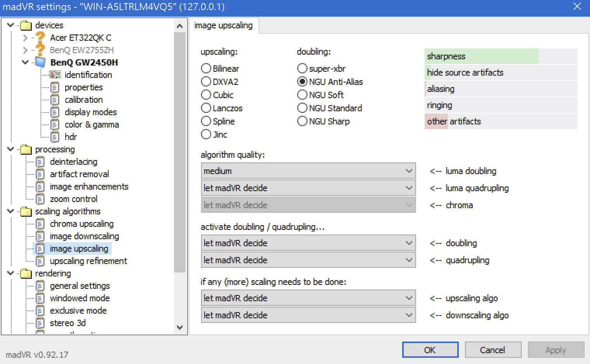
Task: Confirm settings with OK button
Action: [430, 350]
